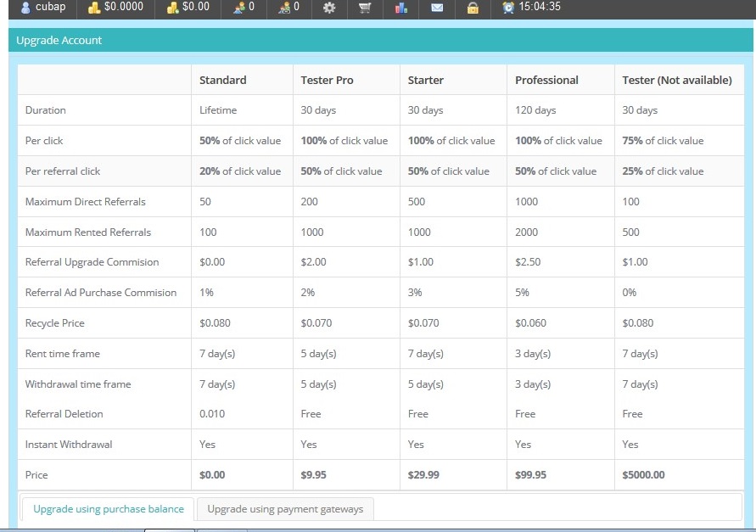Click Tester's 75% of click value cell

tap(663, 140)
